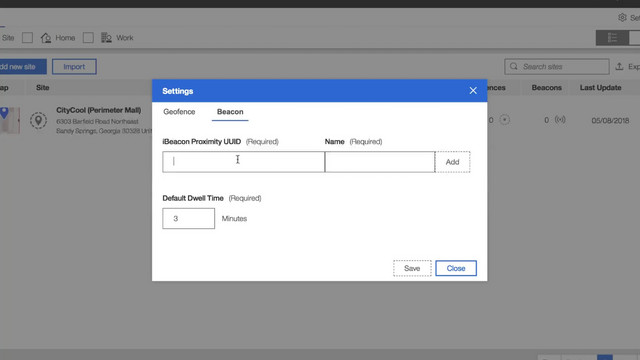Click the Export upload icon
Image resolution: width=640 pixels, height=360 pixels.
[619, 66]
